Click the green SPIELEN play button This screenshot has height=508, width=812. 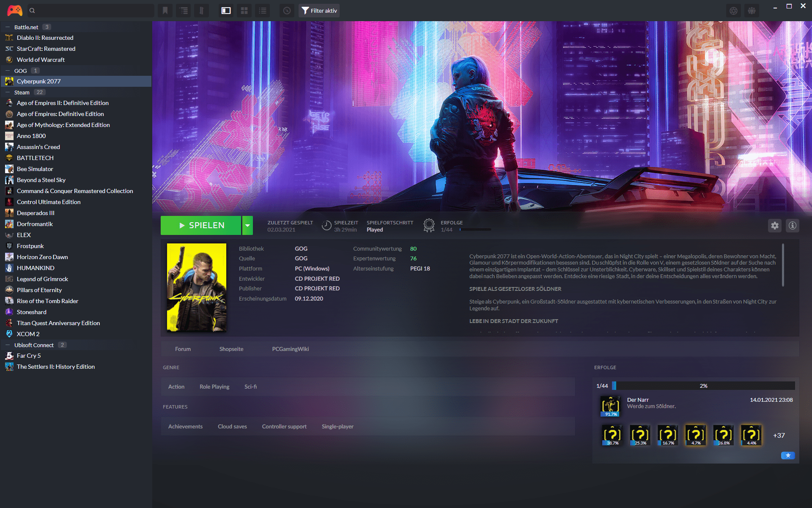click(201, 225)
